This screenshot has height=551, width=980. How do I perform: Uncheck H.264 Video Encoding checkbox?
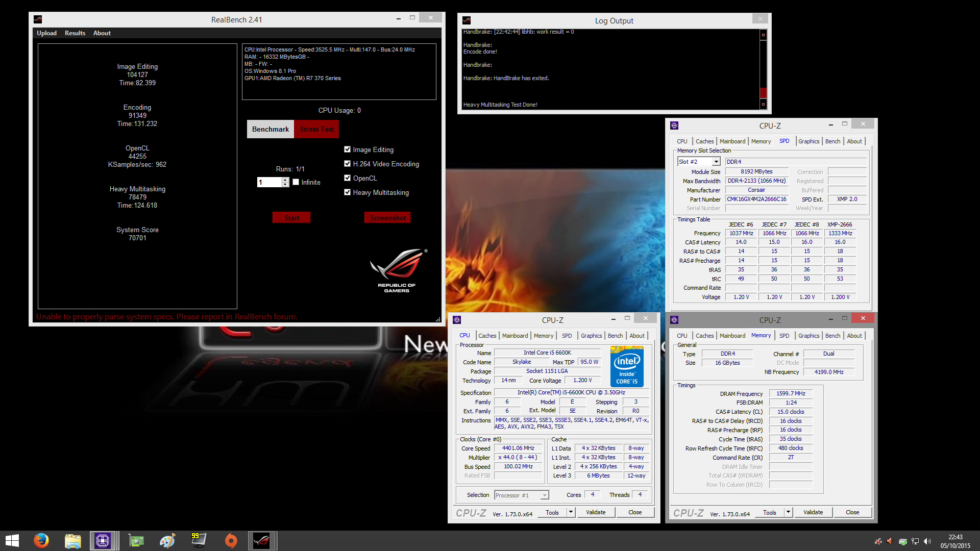(347, 164)
